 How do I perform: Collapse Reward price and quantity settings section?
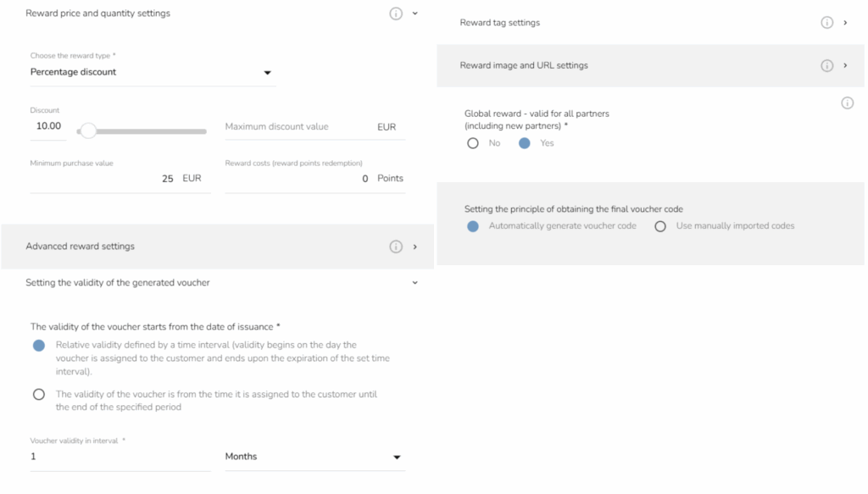click(x=415, y=14)
